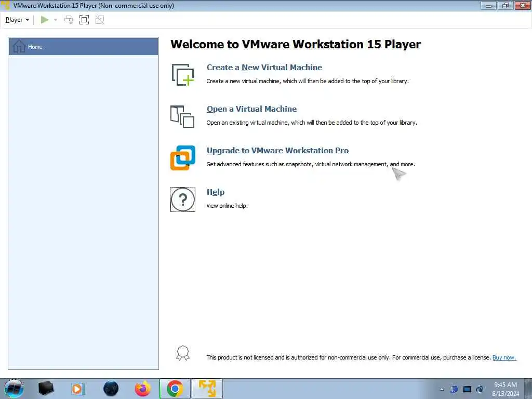
Task: Switch to Google Chrome in taskbar
Action: (x=175, y=389)
